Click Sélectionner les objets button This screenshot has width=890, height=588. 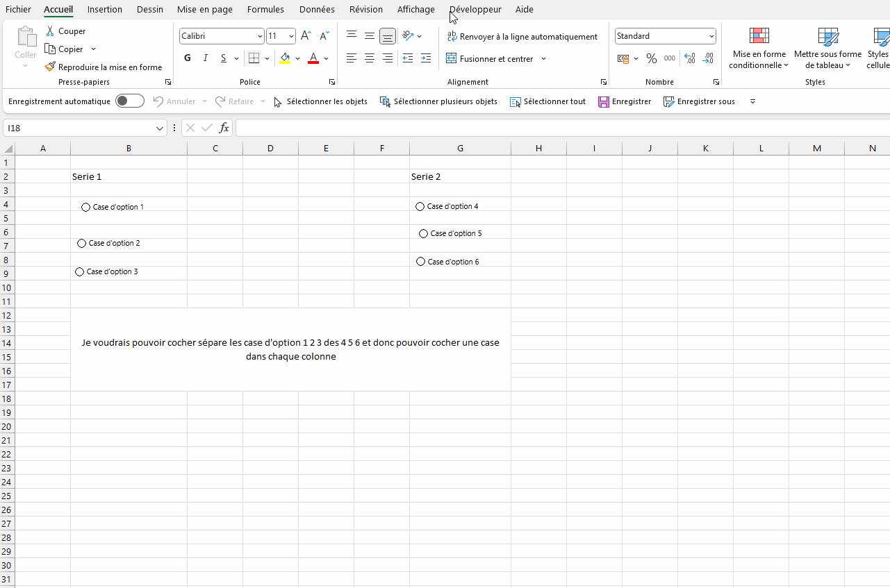(320, 101)
